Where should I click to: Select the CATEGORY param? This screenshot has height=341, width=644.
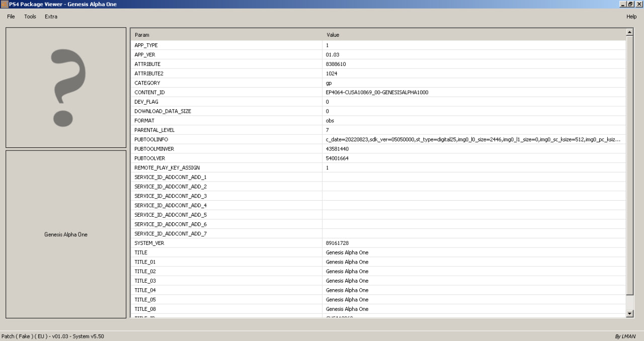click(x=226, y=83)
